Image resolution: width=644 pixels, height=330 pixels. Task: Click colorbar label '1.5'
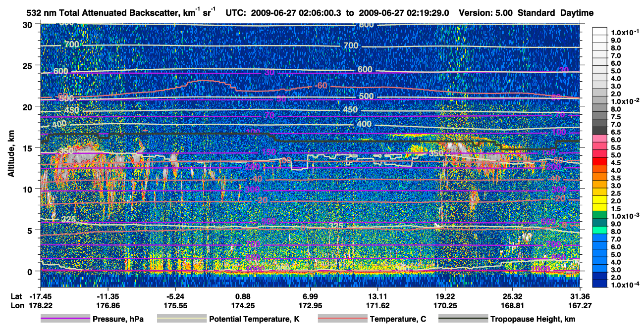tap(615, 209)
